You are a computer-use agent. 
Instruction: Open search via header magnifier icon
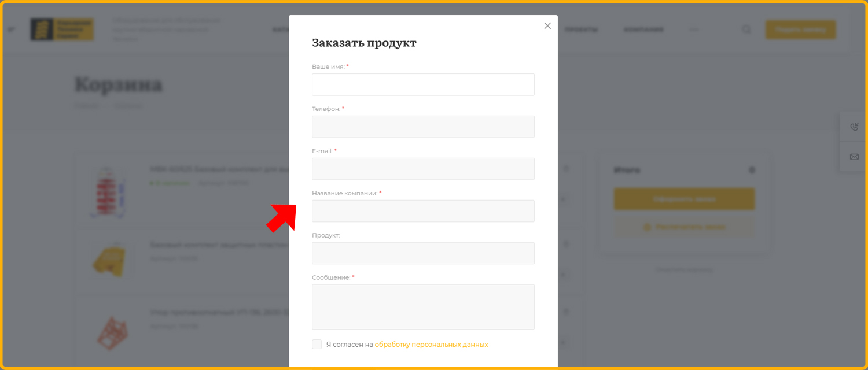point(746,29)
